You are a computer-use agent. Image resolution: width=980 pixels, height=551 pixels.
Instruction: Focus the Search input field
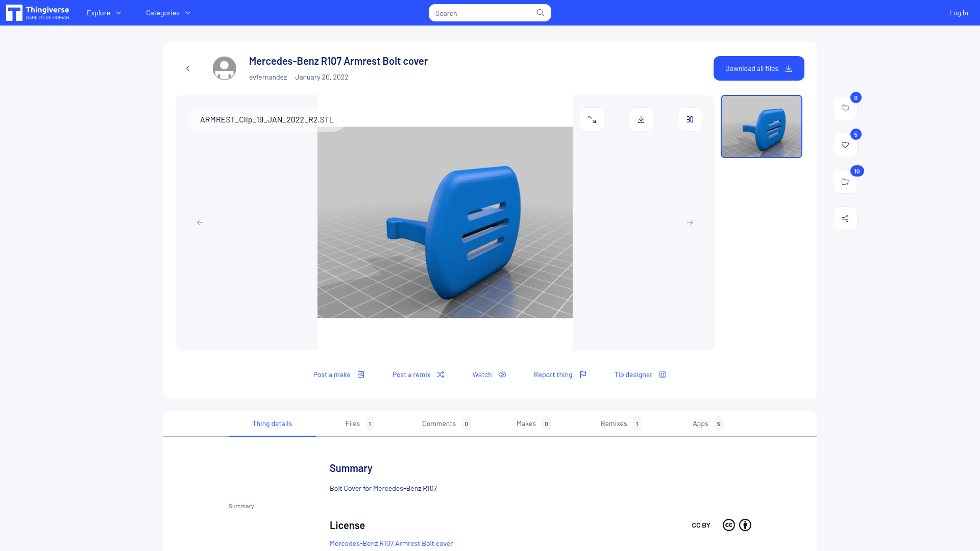(482, 13)
